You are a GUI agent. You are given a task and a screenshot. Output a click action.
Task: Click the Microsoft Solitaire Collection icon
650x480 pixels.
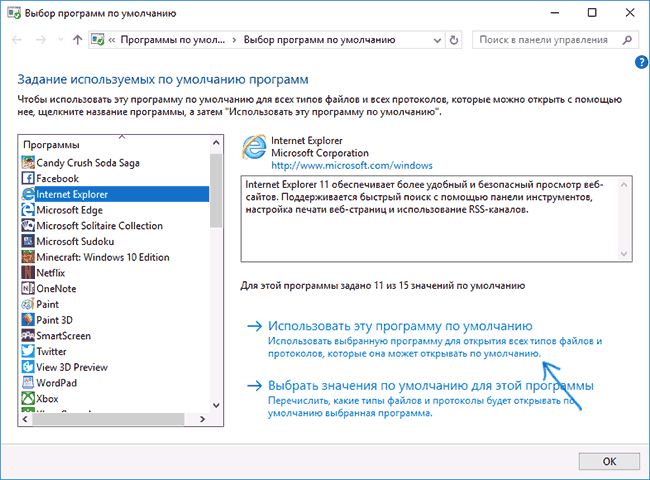click(x=28, y=225)
